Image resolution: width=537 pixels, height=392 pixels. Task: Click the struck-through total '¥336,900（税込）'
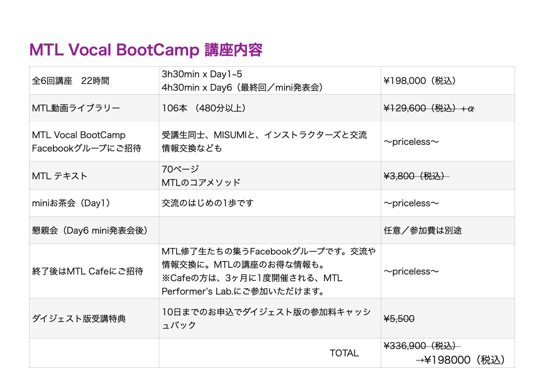(x=422, y=346)
